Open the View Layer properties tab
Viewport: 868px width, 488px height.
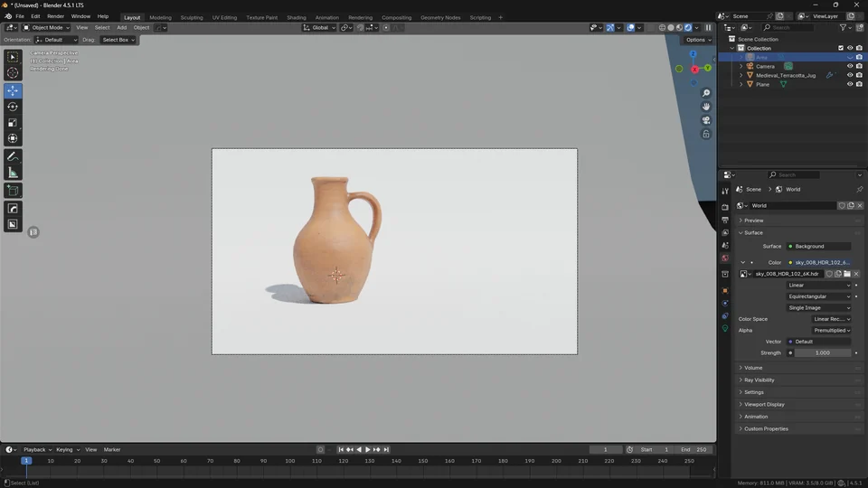[725, 233]
